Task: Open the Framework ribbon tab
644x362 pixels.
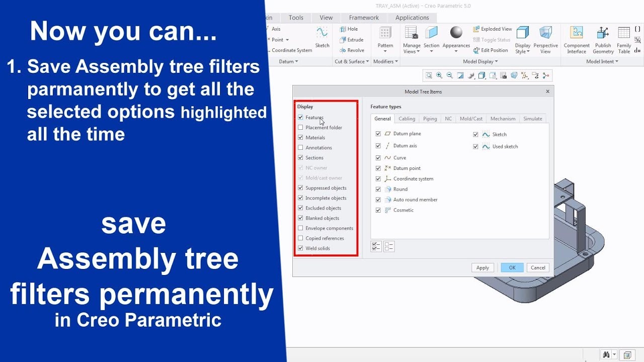Action: point(364,18)
